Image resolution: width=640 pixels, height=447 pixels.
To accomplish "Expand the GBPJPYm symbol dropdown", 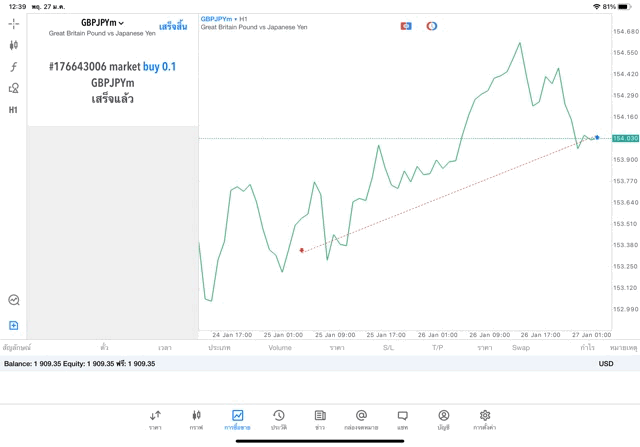I will [102, 23].
